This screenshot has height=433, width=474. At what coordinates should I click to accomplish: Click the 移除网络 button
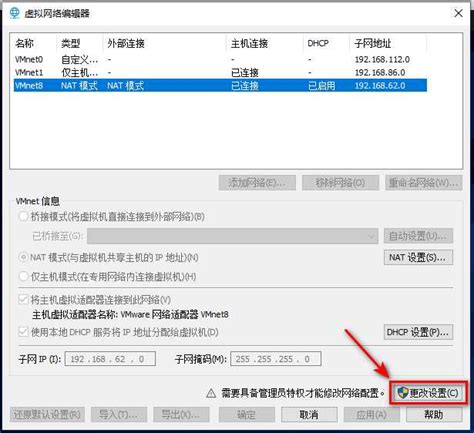pos(340,182)
